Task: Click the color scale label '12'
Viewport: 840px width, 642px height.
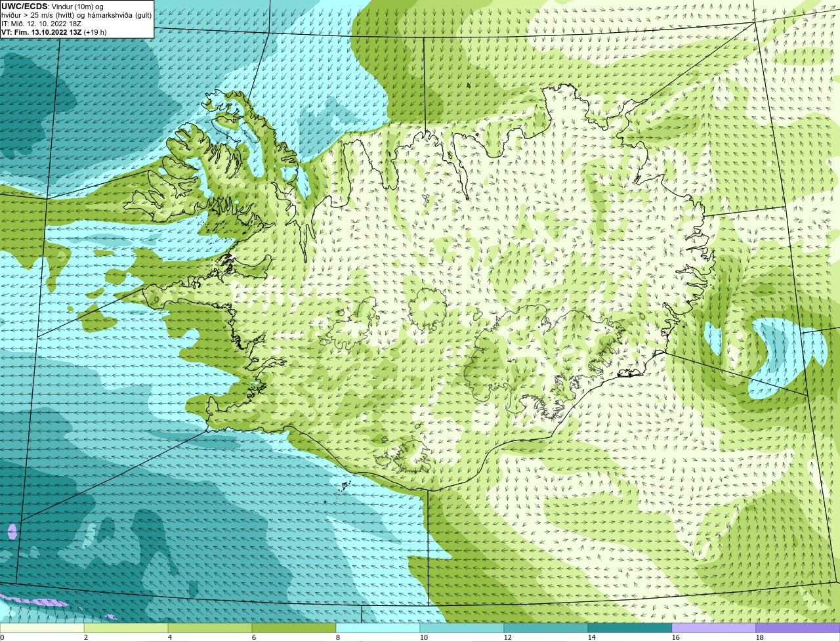Action: (x=508, y=637)
